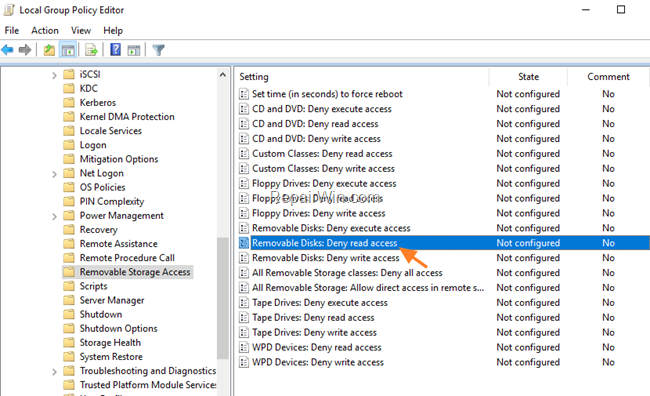Screen dimensions: 650x396
Task: Click the folder icon beside Scripts
Action: click(x=69, y=286)
